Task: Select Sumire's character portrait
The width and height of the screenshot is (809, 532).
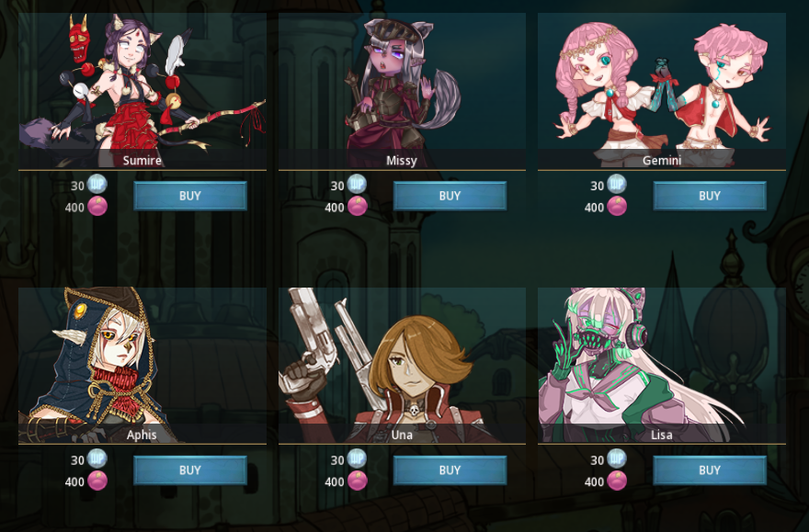Action: tap(142, 91)
